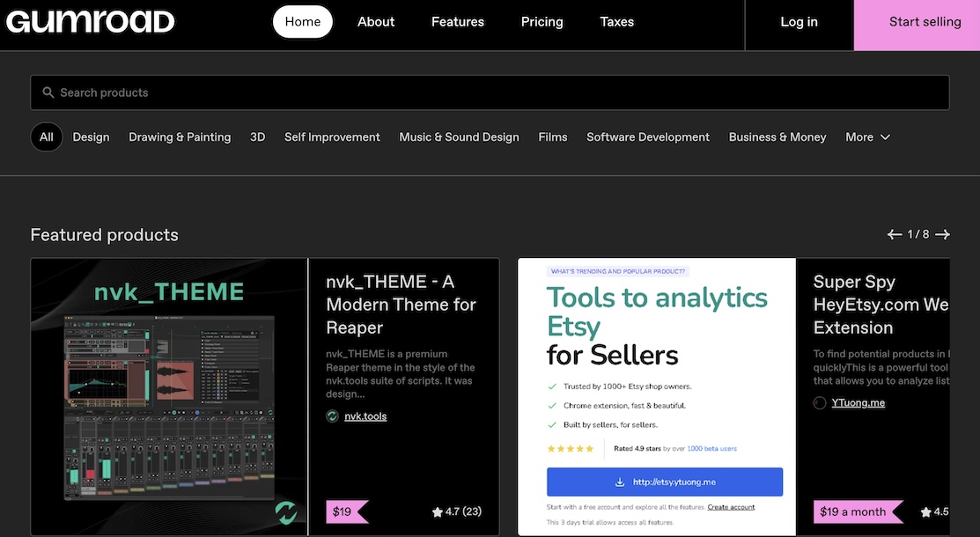Open the Super Spy HeyEtsy.com extension title

click(881, 305)
